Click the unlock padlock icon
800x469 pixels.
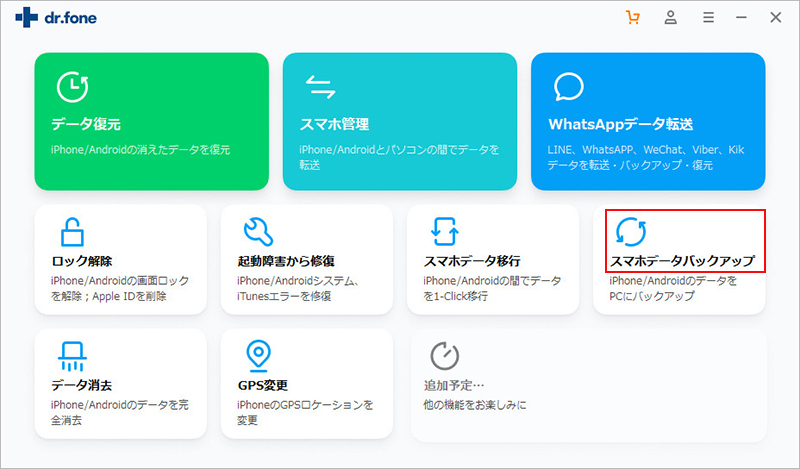click(x=71, y=231)
